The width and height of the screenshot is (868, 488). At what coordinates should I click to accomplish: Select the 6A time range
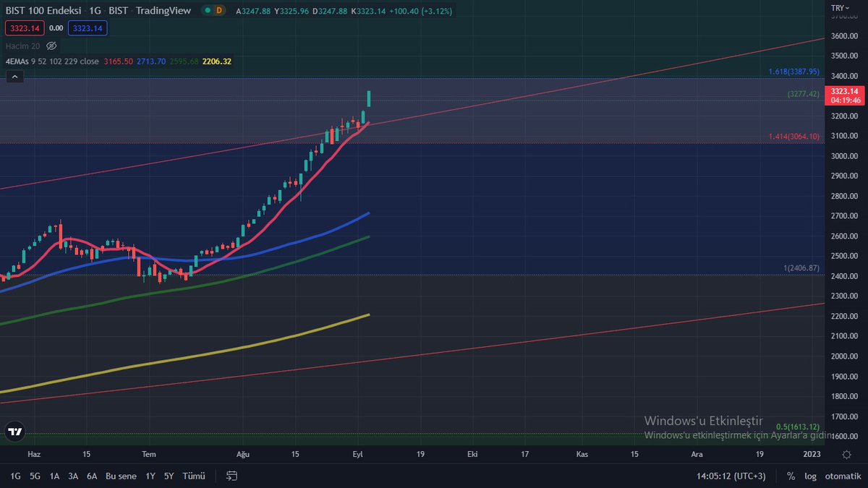click(92, 476)
